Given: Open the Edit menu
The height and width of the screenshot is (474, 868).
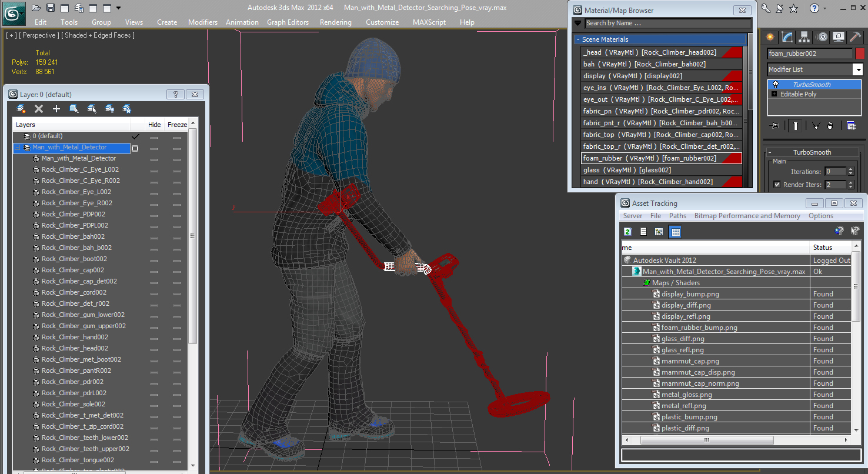Looking at the screenshot, I should coord(41,22).
